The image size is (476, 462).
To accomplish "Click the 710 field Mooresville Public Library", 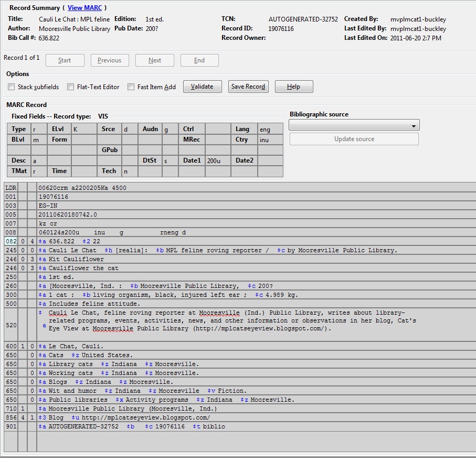I will click(256, 409).
